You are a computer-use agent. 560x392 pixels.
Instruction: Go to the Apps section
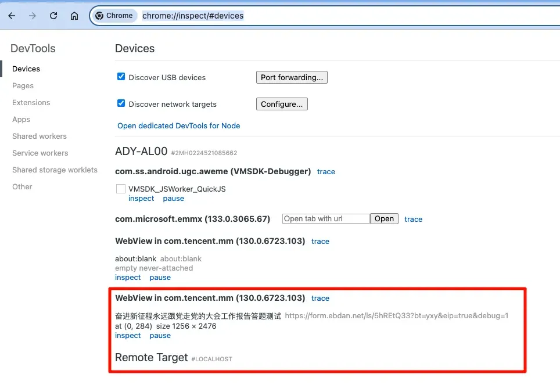point(21,119)
